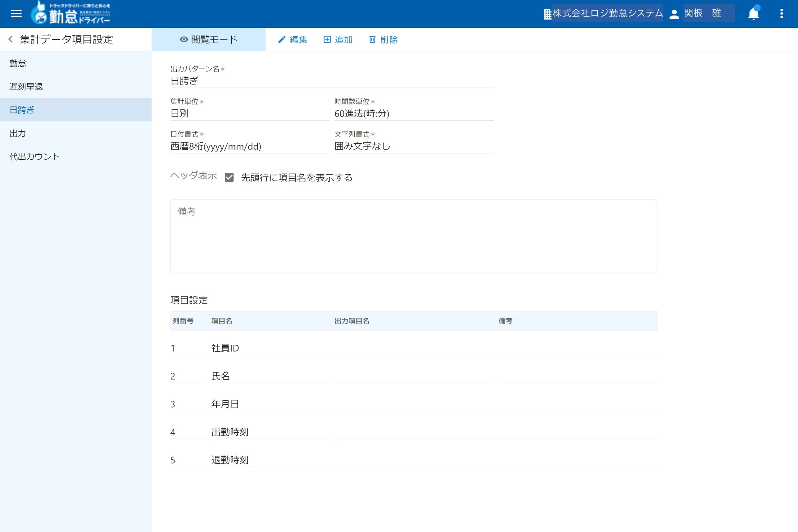Open the notification bell
This screenshot has height=532, width=798.
tap(753, 13)
